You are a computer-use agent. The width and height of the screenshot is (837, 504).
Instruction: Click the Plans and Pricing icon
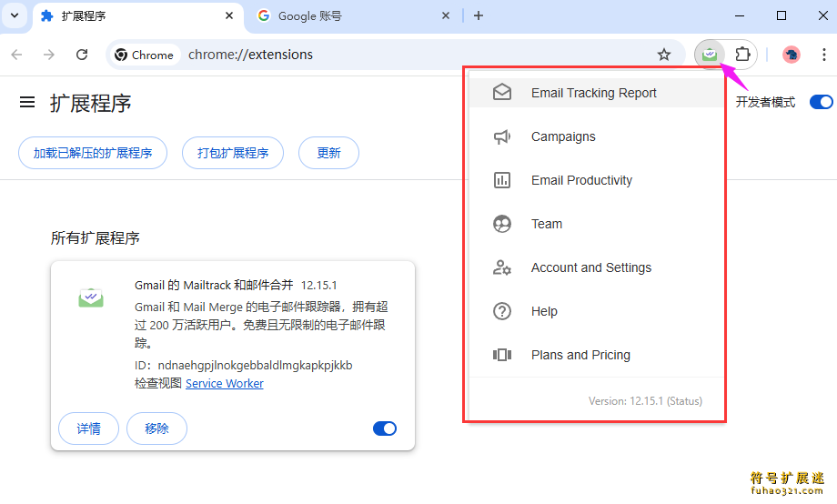coord(502,355)
